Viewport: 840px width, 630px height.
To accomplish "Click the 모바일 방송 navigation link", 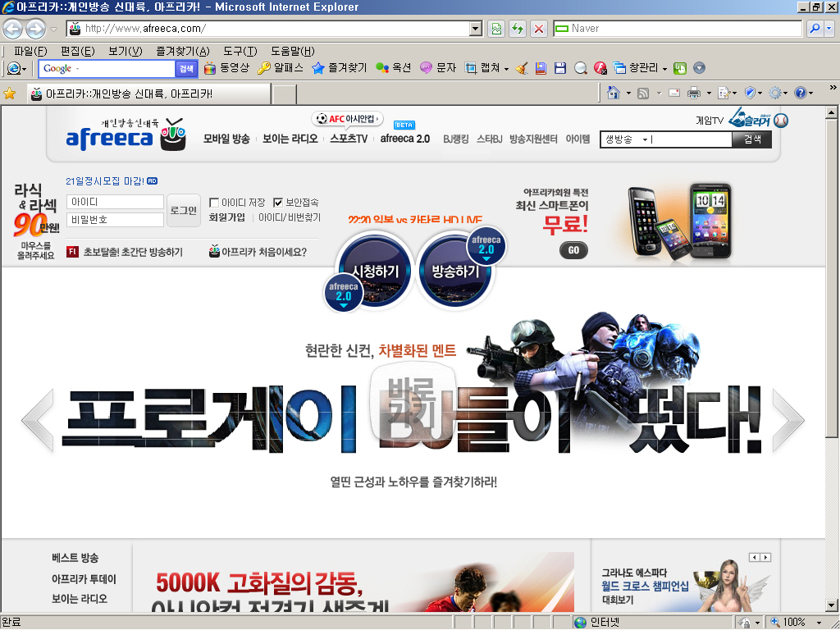I will [226, 139].
